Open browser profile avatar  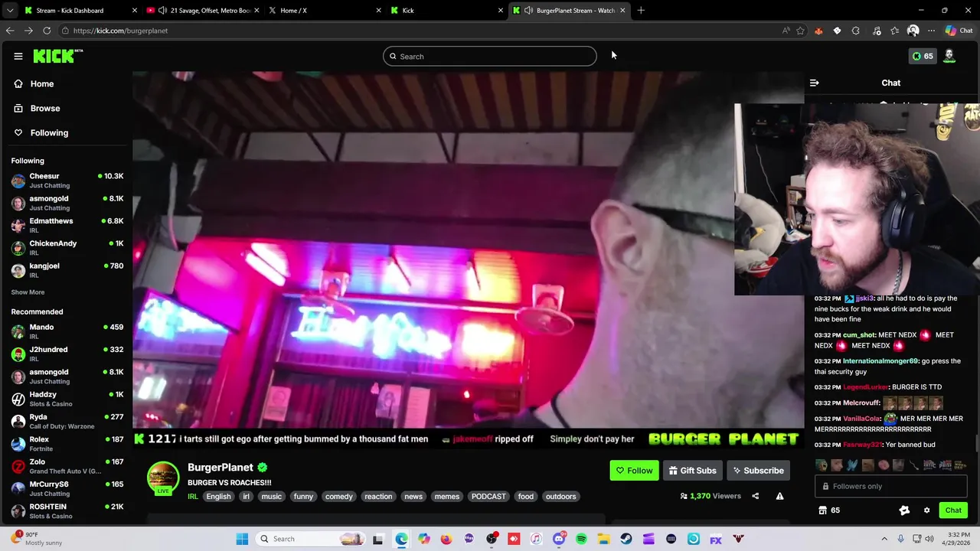pos(913,31)
